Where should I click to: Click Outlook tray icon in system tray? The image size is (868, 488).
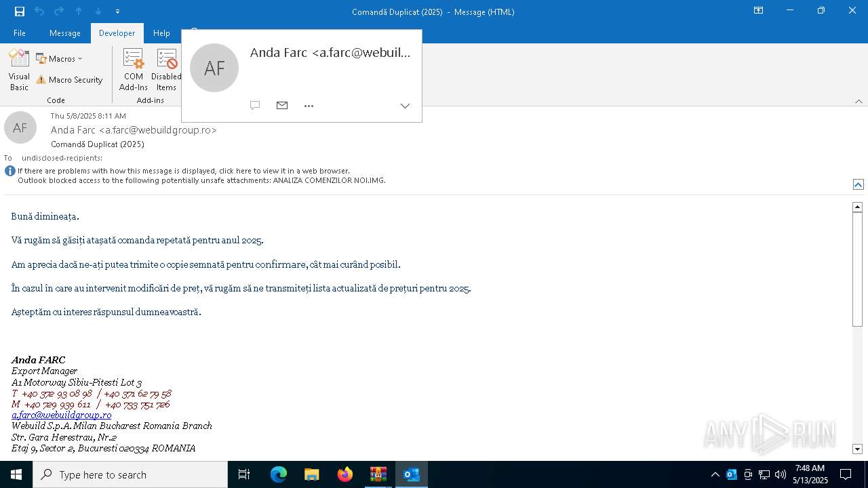(732, 474)
